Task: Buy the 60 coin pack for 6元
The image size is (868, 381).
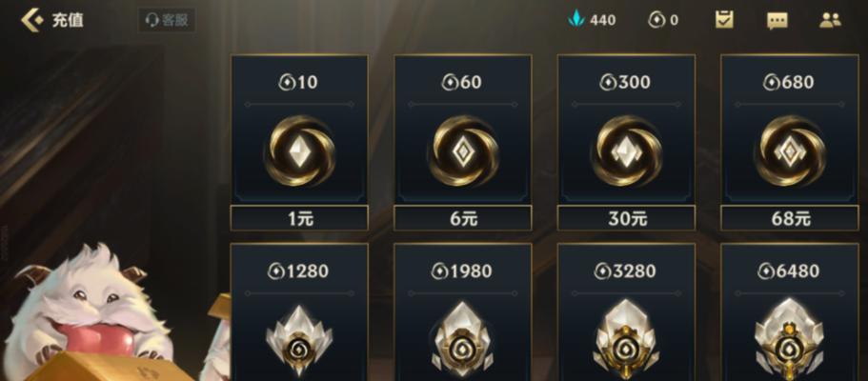Action: pos(463,219)
